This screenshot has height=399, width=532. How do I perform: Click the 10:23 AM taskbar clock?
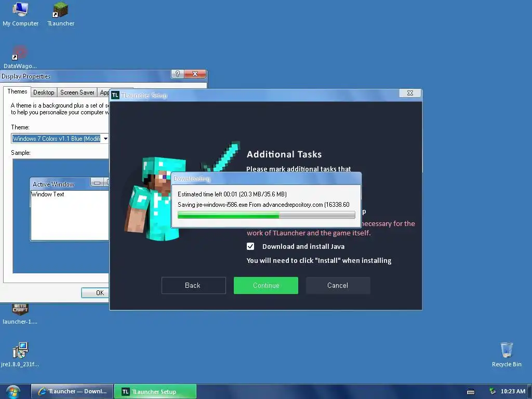(x=513, y=391)
